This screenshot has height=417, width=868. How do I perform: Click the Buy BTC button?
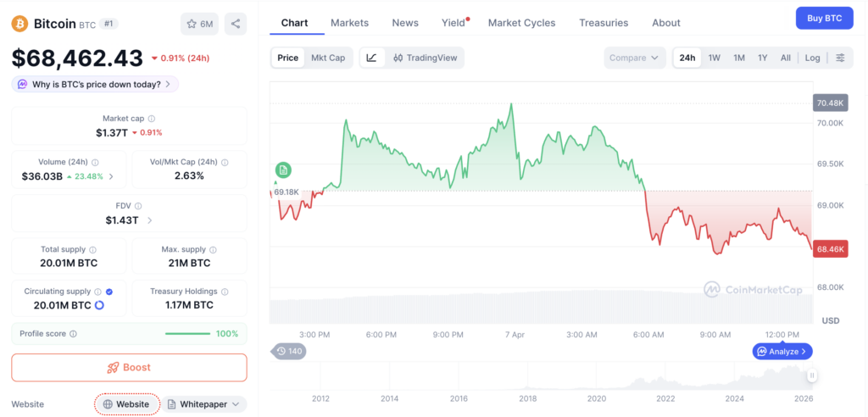[824, 19]
